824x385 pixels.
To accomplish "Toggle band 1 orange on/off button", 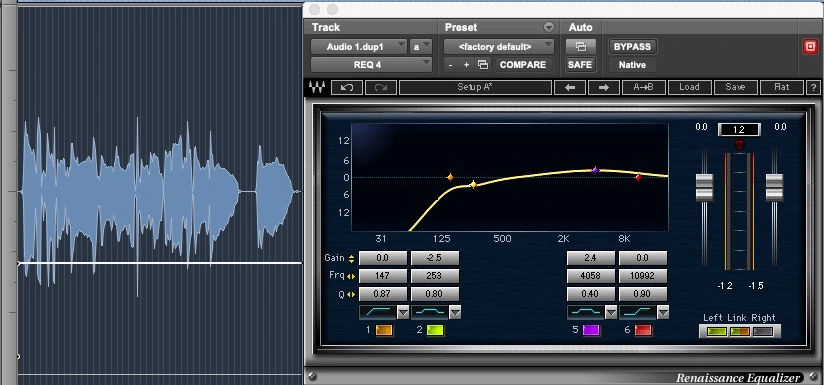I will 384,330.
